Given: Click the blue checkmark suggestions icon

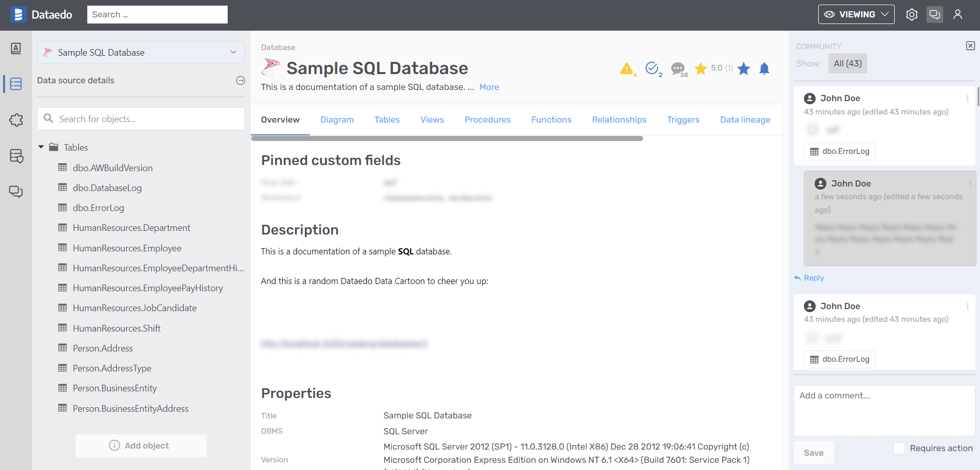Looking at the screenshot, I should point(652,68).
